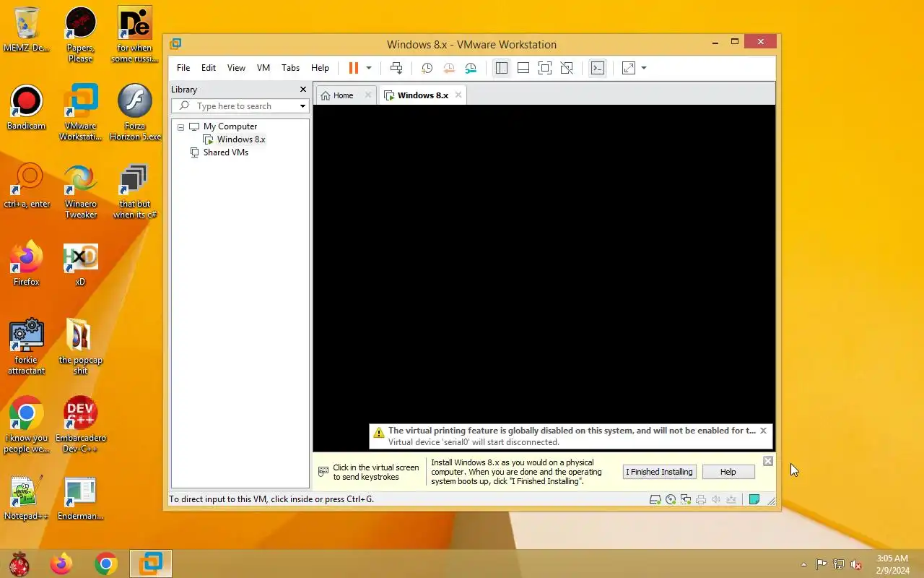Show hidden system tray icons
The image size is (924, 578).
tap(804, 564)
